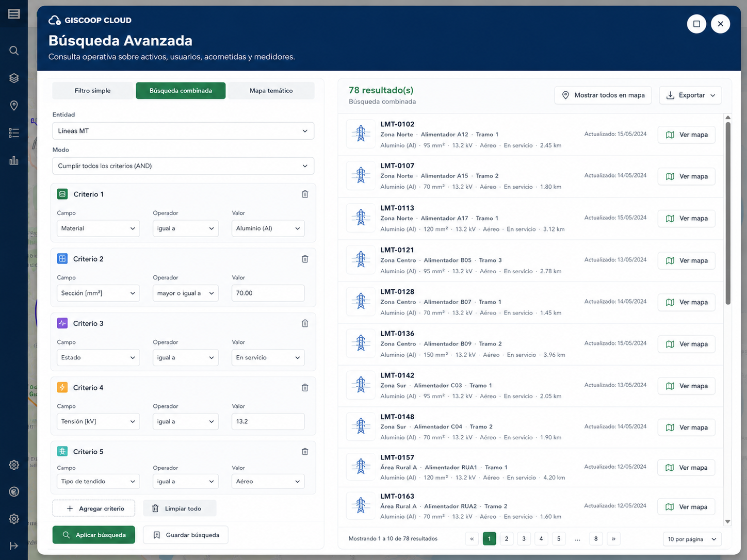
Task: Open Criterio 2 operator mayor o igual a
Action: [186, 293]
